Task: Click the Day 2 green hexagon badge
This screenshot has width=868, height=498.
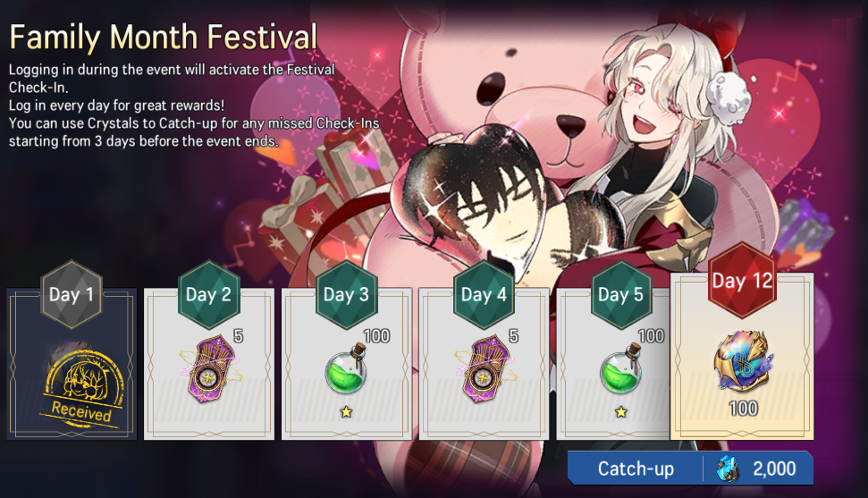Action: [x=208, y=294]
